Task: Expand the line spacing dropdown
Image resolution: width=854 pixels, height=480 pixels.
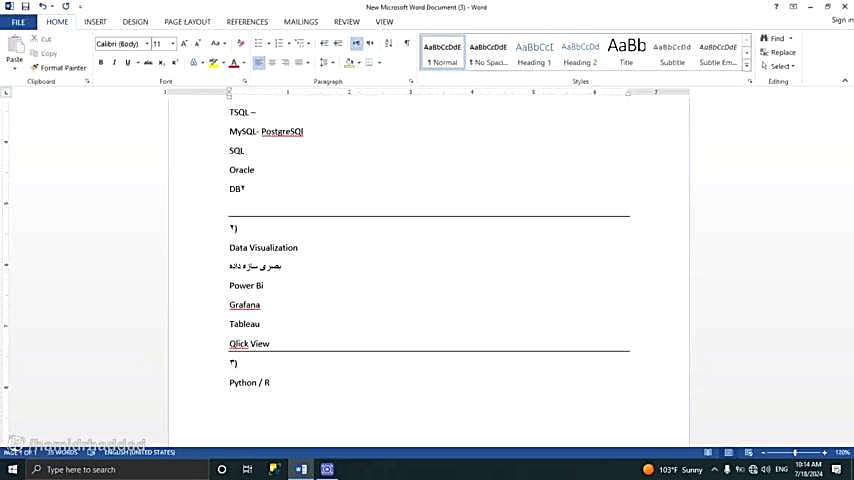Action: point(327,63)
